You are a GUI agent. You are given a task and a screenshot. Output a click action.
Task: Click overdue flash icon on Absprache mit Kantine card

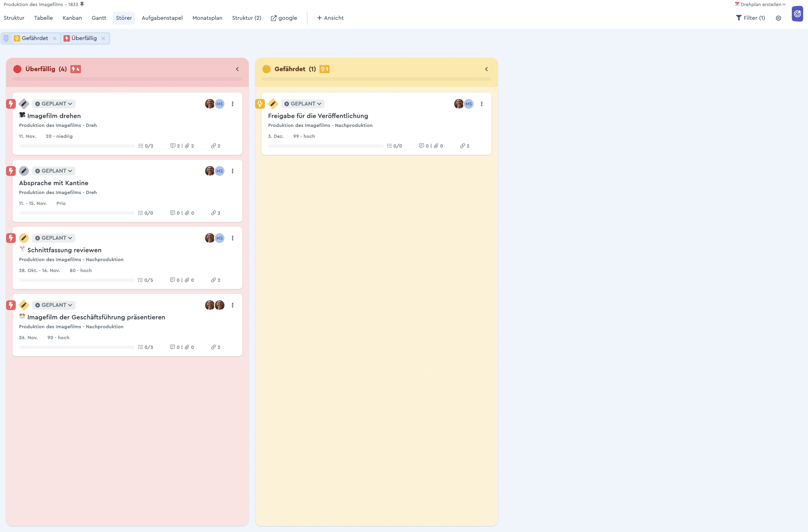click(11, 171)
